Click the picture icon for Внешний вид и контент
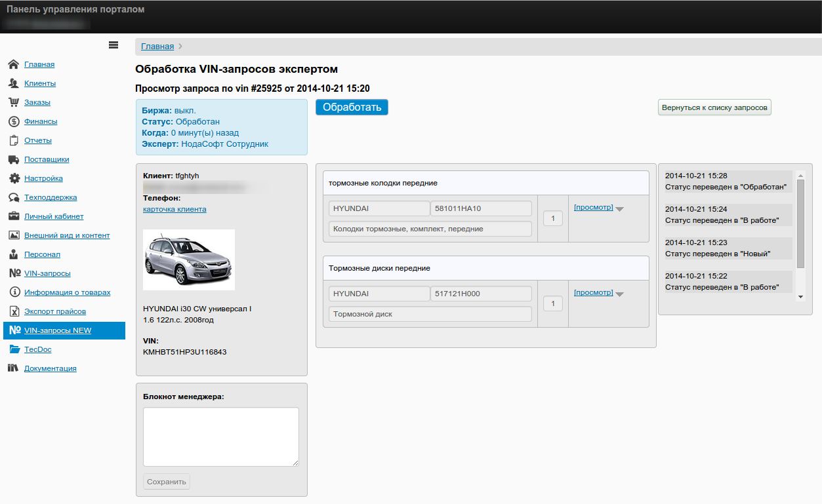This screenshot has height=504, width=822. (x=13, y=235)
